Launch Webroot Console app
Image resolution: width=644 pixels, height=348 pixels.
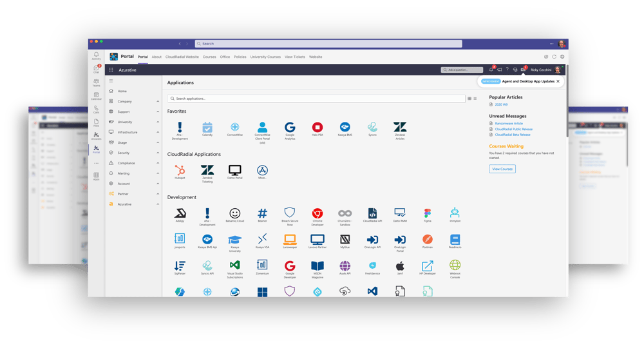point(455,269)
